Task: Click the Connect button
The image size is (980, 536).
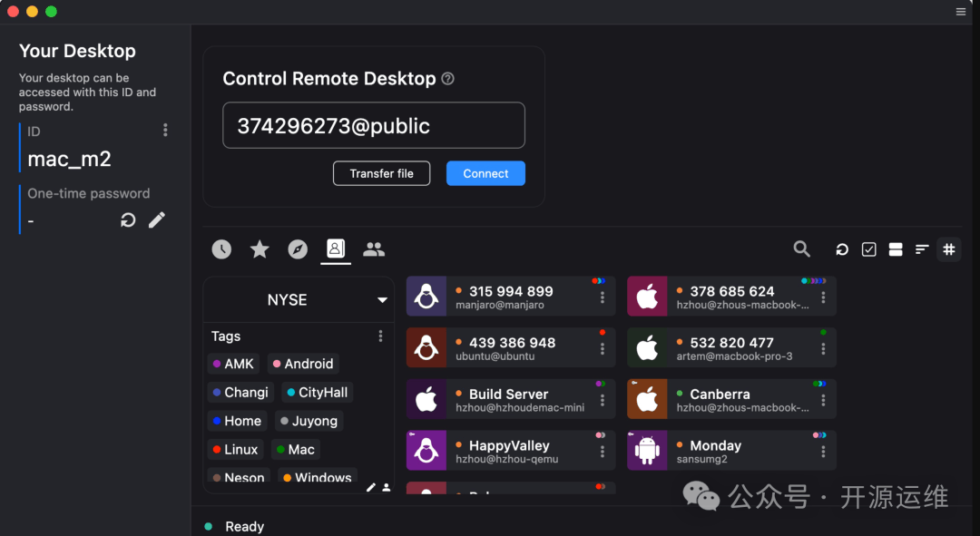Action: [485, 173]
